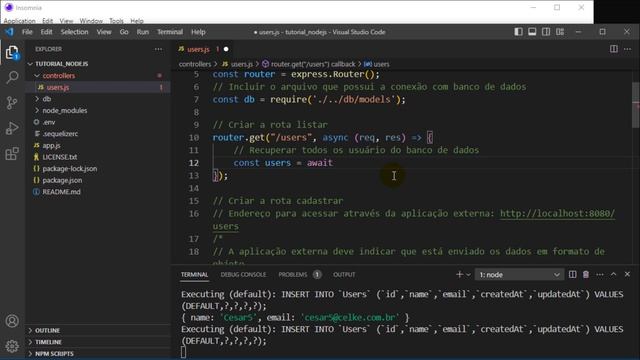640x360 pixels.
Task: Click the VS Code logo icon
Action: 9,32
